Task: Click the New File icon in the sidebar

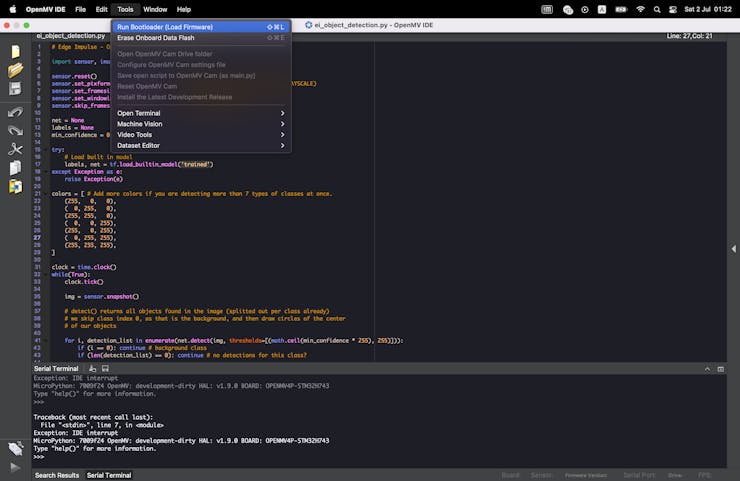Action: (x=15, y=51)
